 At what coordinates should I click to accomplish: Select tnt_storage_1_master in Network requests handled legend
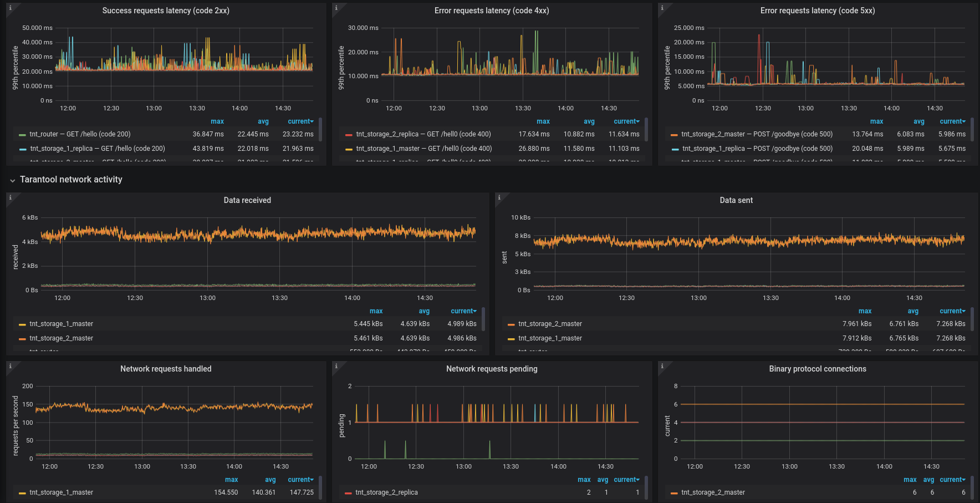61,492
